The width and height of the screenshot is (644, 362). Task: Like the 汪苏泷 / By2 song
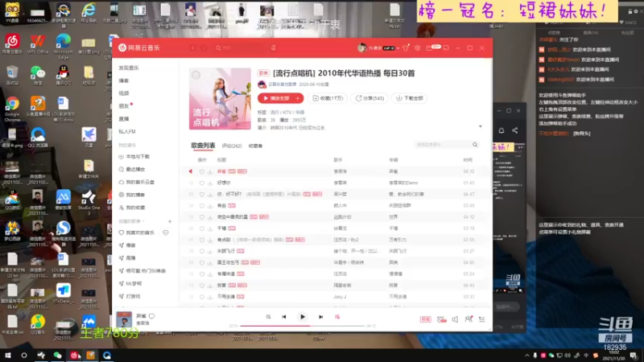point(202,240)
